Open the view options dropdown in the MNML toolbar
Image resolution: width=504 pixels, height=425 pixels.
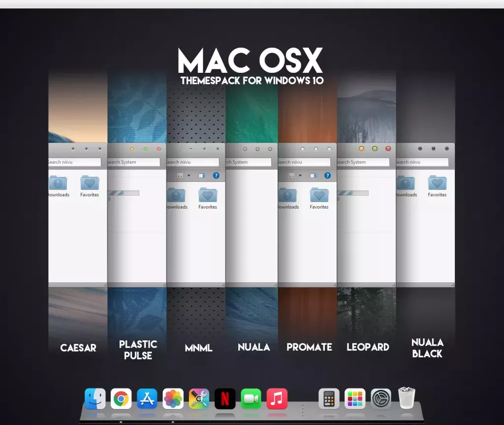click(189, 176)
